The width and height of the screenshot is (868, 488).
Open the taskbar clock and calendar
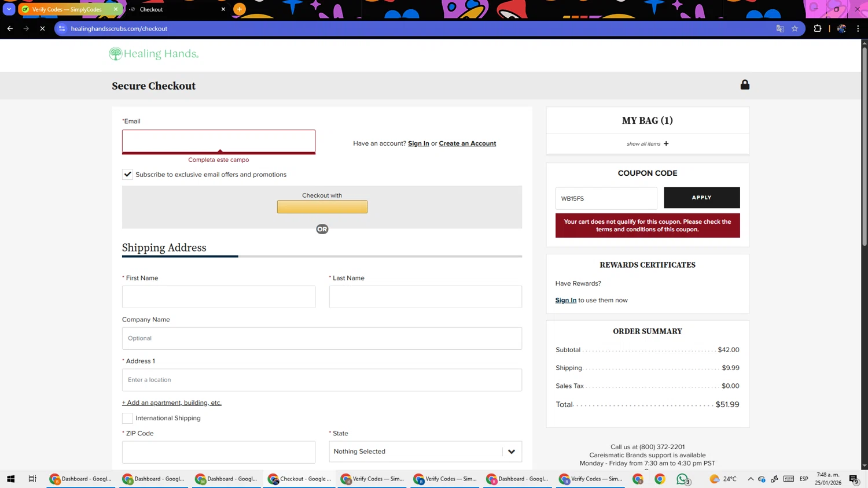click(829, 479)
